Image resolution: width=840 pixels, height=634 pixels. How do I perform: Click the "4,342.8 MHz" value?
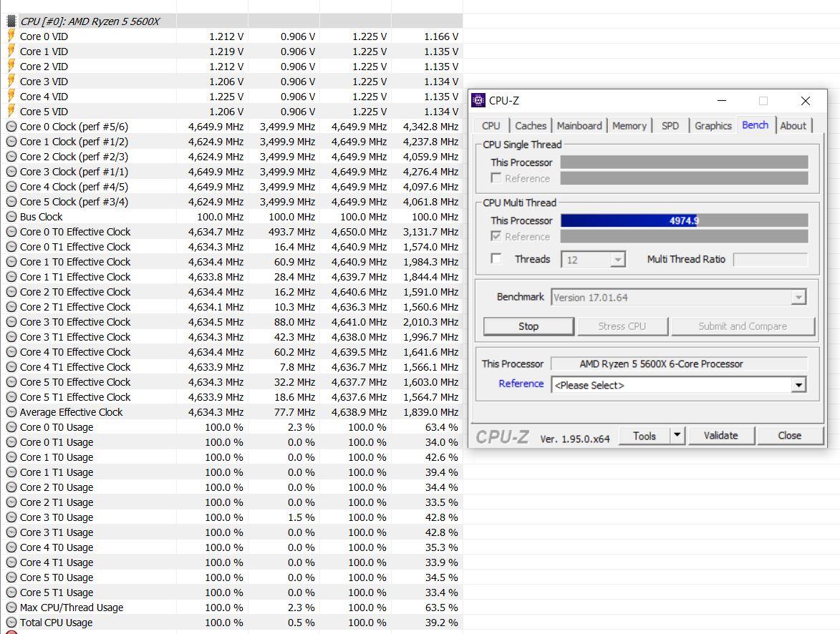pos(430,127)
